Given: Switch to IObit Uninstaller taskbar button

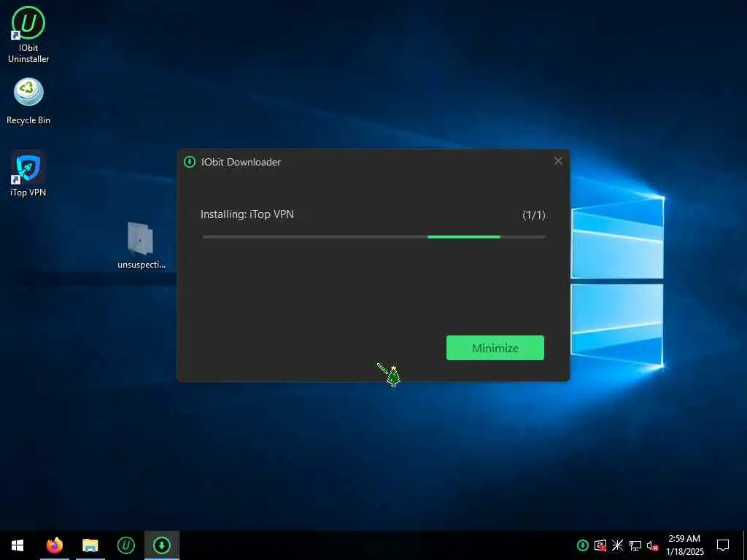Looking at the screenshot, I should [x=125, y=545].
